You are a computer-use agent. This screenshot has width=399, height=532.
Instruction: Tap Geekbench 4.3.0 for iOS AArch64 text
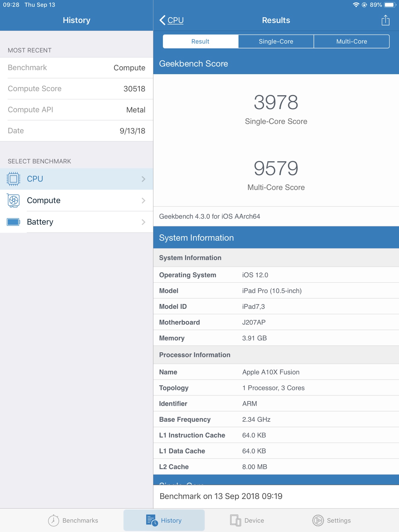pyautogui.click(x=210, y=216)
